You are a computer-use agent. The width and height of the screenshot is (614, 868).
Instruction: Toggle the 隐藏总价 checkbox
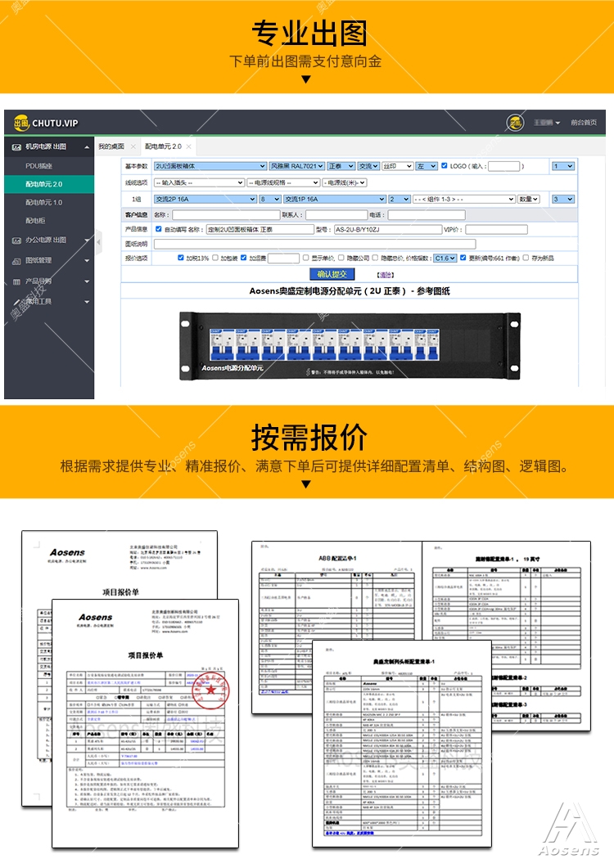pos(375,258)
